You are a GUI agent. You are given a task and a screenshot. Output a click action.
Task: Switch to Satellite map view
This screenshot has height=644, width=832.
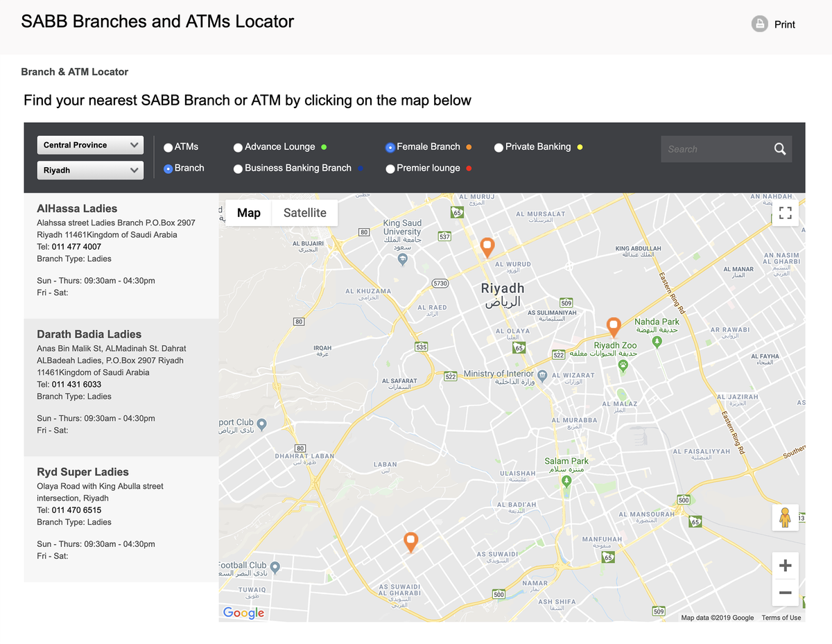coord(304,213)
